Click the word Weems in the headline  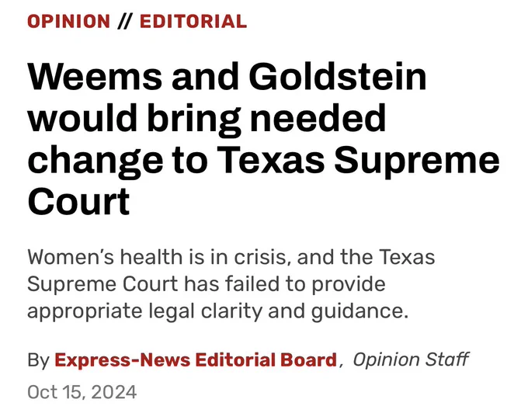click(95, 77)
